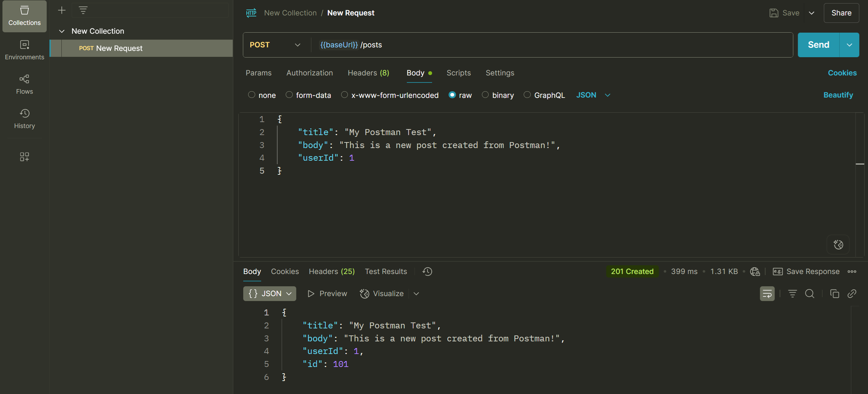Image resolution: width=868 pixels, height=394 pixels.
Task: Add a new collection with plus icon
Action: tap(62, 11)
